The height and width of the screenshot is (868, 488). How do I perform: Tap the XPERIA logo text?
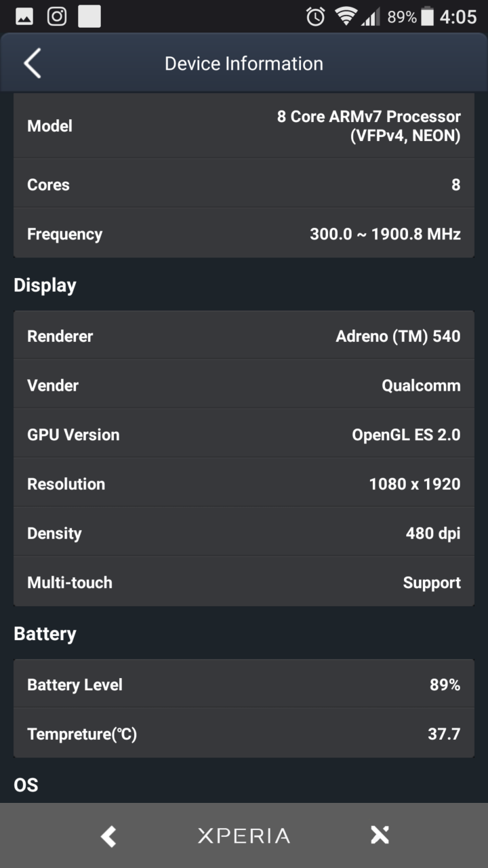tap(244, 835)
